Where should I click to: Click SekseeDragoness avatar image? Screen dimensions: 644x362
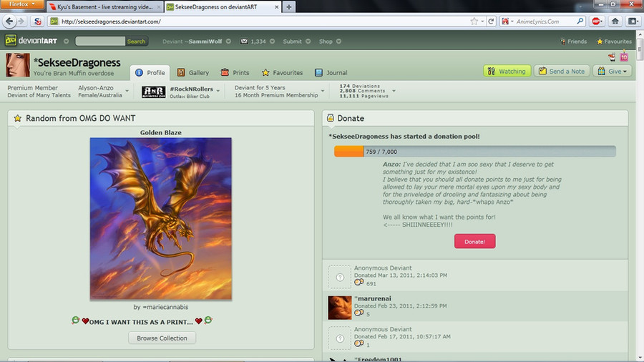[x=18, y=65]
